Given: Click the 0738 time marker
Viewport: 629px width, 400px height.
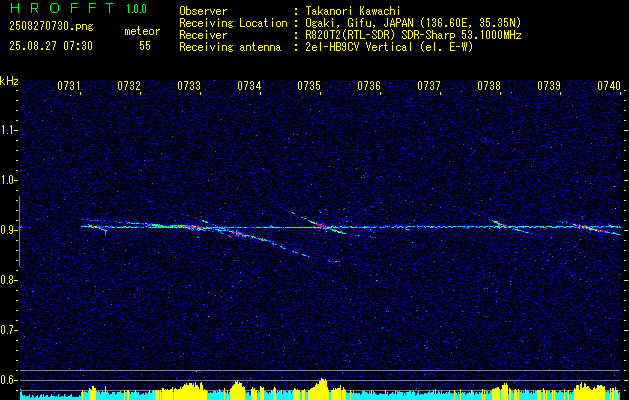Looking at the screenshot, I should point(489,86).
